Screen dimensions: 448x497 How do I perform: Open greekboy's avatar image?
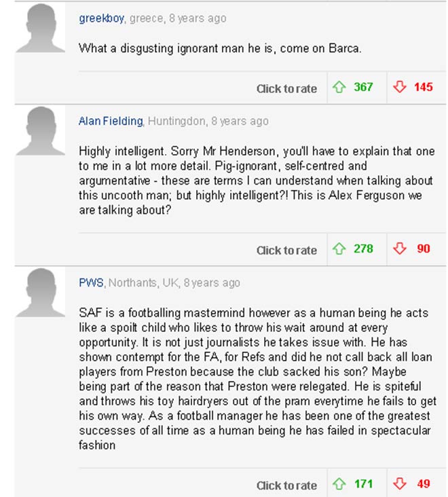point(40,29)
